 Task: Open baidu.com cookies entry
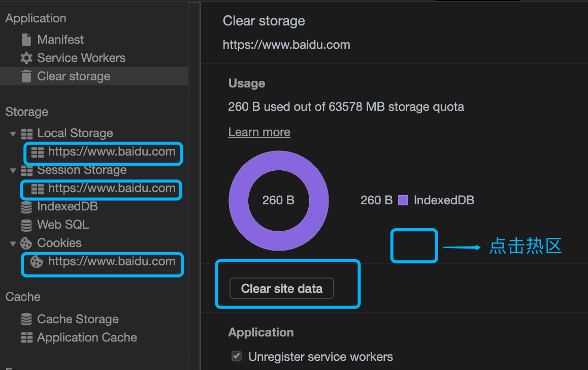point(111,262)
